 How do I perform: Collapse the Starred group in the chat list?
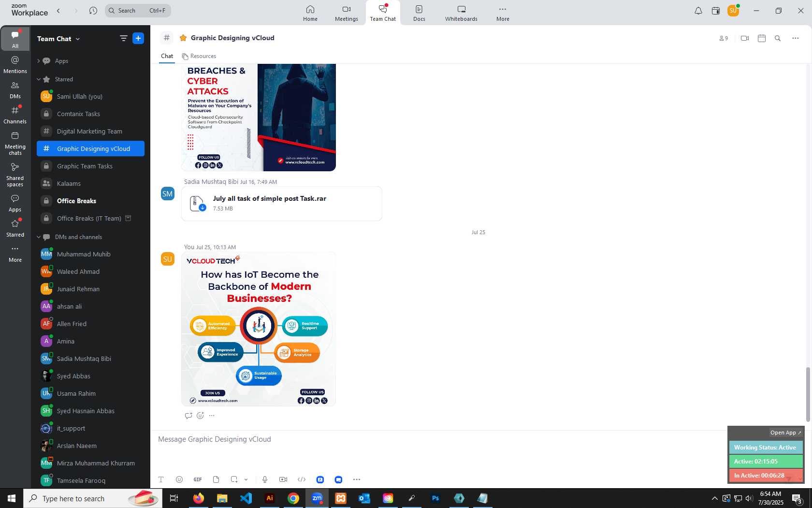tap(39, 79)
